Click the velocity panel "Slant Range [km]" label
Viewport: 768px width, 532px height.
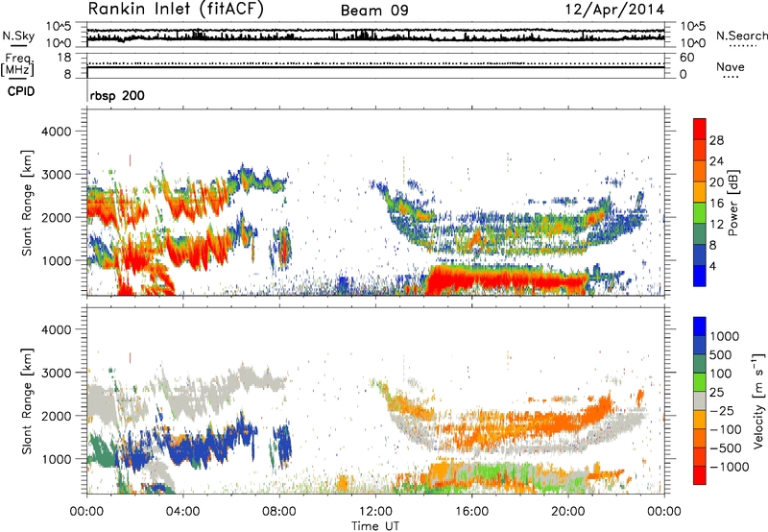coord(27,400)
